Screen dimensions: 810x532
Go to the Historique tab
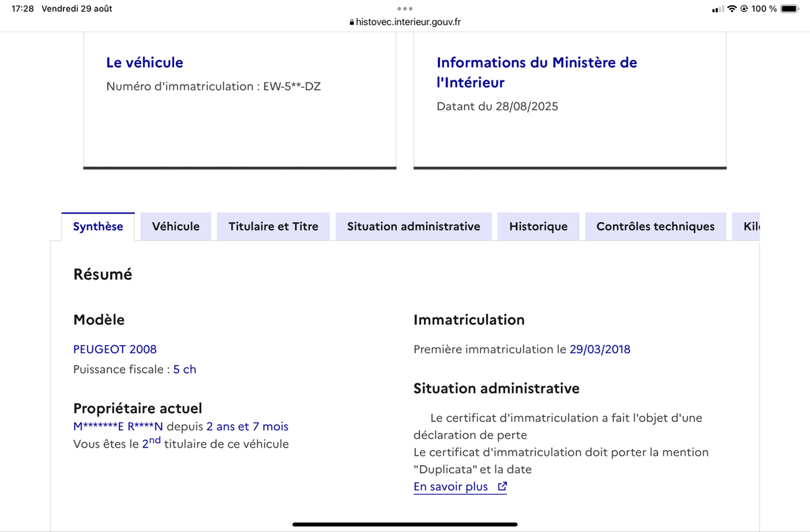538,226
